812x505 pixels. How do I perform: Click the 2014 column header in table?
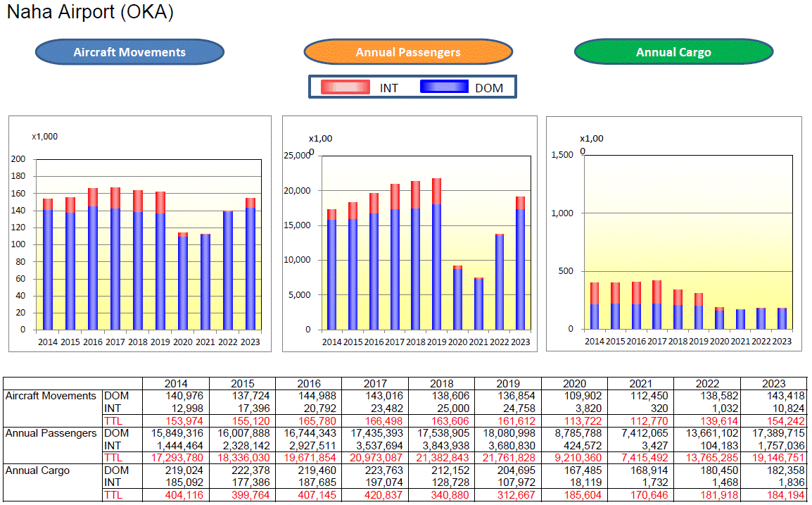176,384
